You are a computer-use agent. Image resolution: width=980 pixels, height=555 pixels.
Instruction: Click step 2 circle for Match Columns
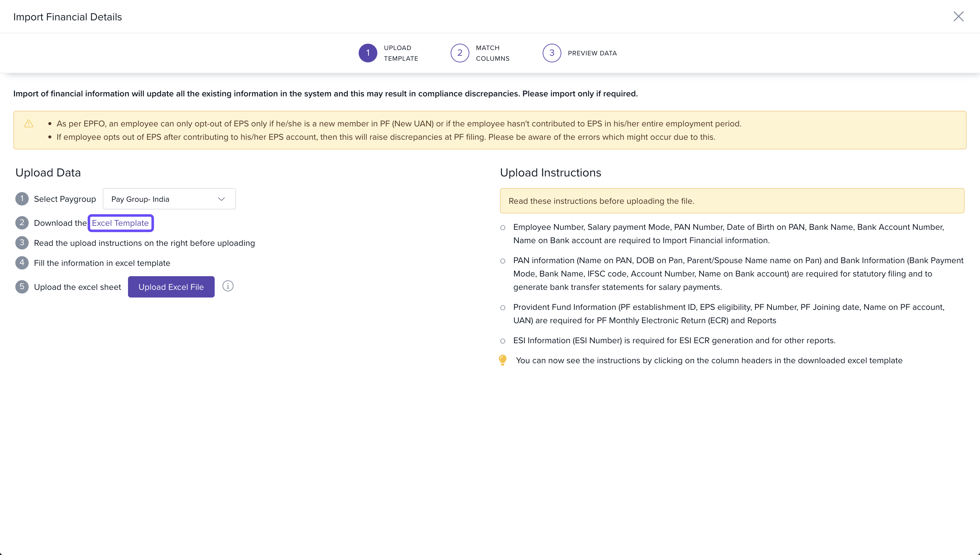[x=459, y=53]
